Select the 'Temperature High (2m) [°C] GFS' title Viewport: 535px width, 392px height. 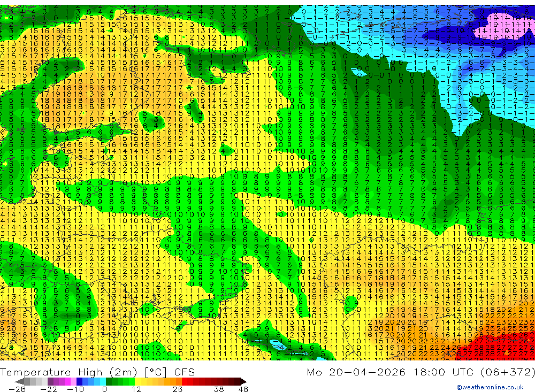(x=97, y=372)
